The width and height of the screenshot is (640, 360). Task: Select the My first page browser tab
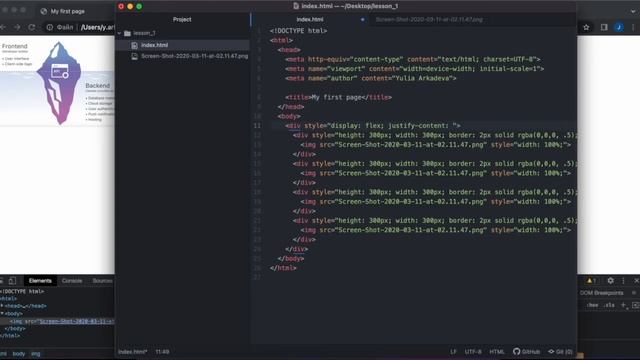tap(67, 11)
